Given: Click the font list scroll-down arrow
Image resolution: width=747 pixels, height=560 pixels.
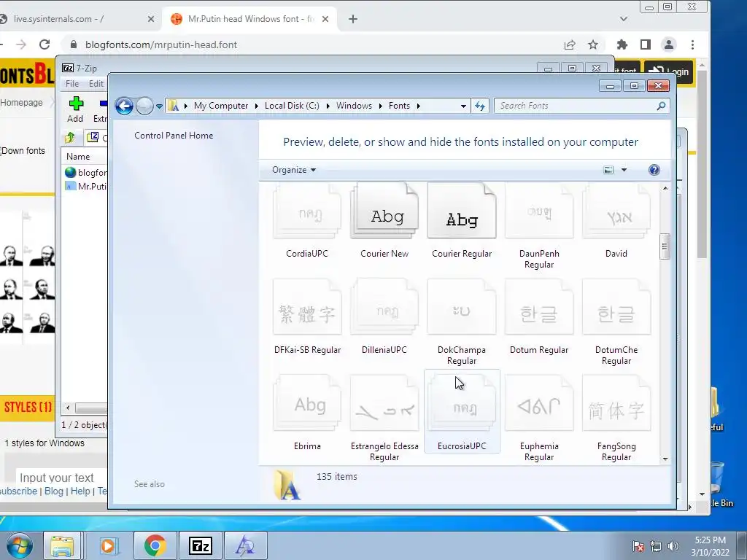Looking at the screenshot, I should (665, 459).
